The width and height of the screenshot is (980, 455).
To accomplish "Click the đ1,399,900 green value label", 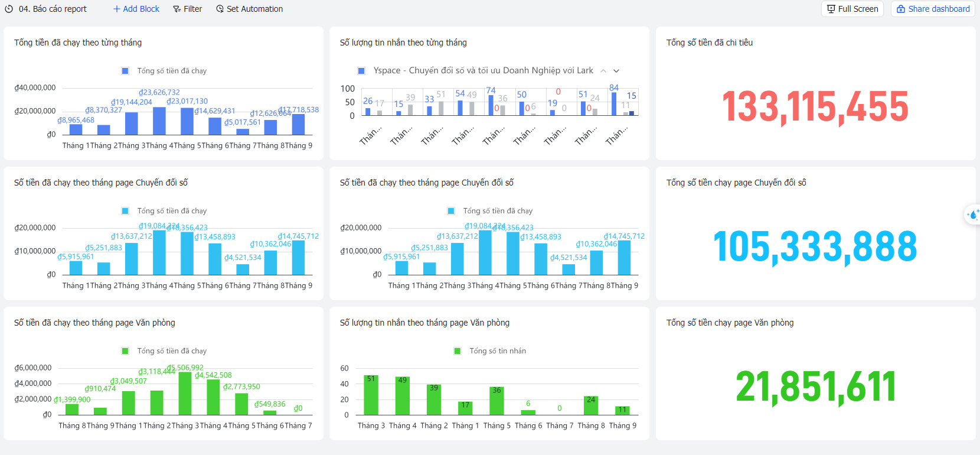I will (72, 400).
